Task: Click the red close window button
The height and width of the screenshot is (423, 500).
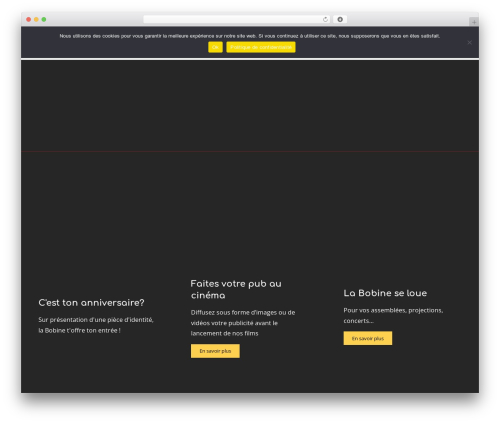Action: [29, 19]
